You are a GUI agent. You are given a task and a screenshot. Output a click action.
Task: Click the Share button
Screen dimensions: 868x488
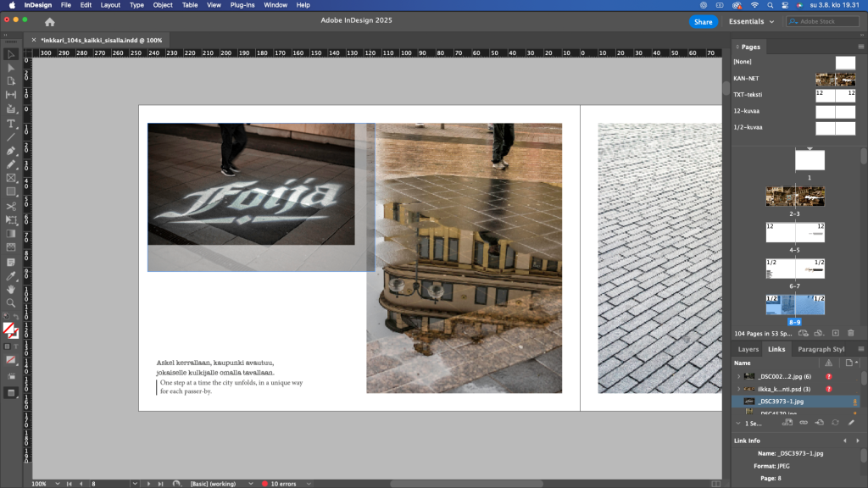point(703,21)
